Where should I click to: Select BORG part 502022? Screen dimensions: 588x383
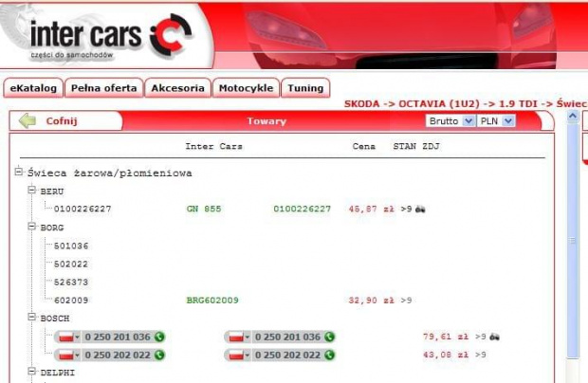click(x=71, y=264)
